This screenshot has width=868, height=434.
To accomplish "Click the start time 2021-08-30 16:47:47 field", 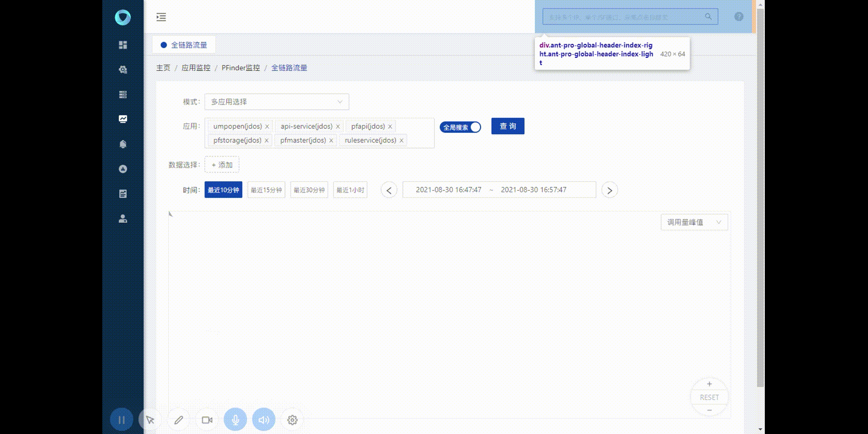I will coord(448,190).
